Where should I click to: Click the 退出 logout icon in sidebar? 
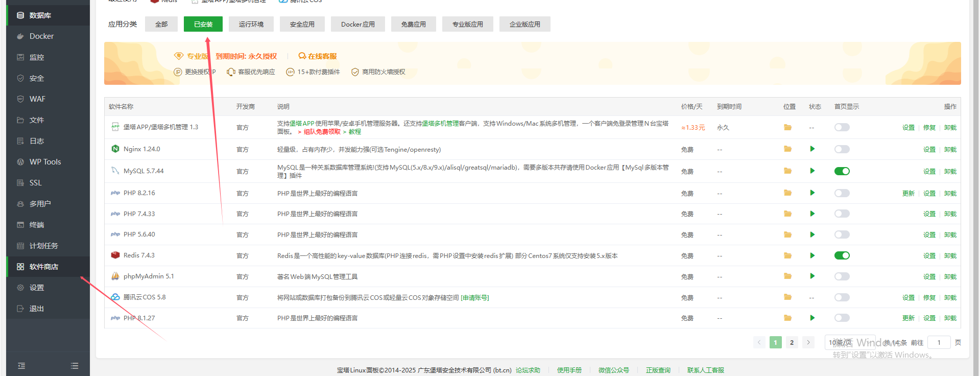point(20,309)
